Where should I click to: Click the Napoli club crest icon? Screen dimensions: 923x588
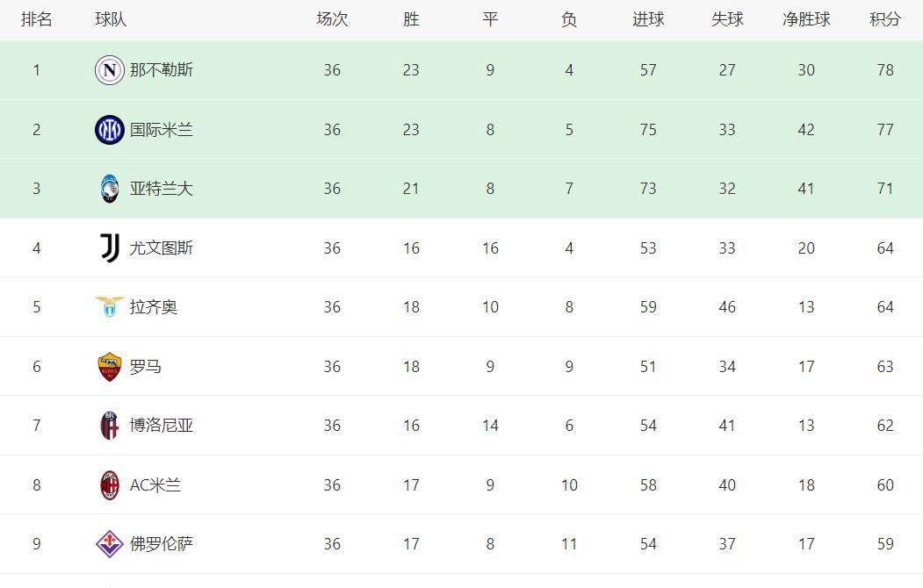[110, 70]
